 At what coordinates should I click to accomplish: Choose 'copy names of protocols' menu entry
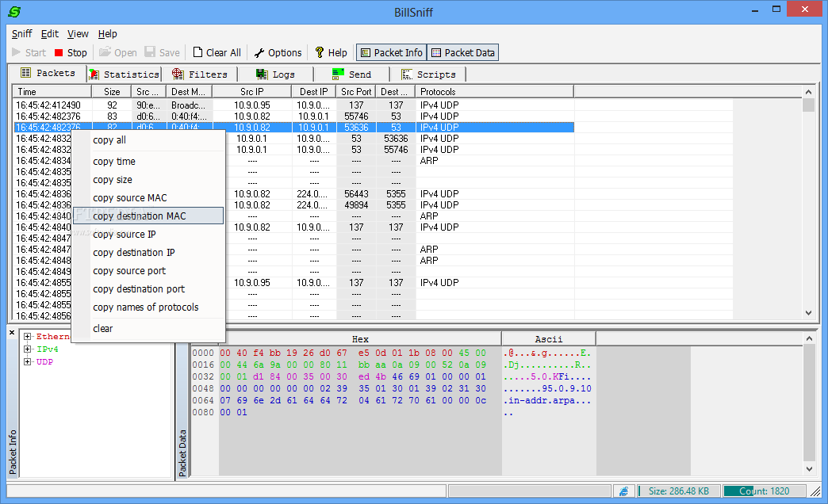coord(148,307)
